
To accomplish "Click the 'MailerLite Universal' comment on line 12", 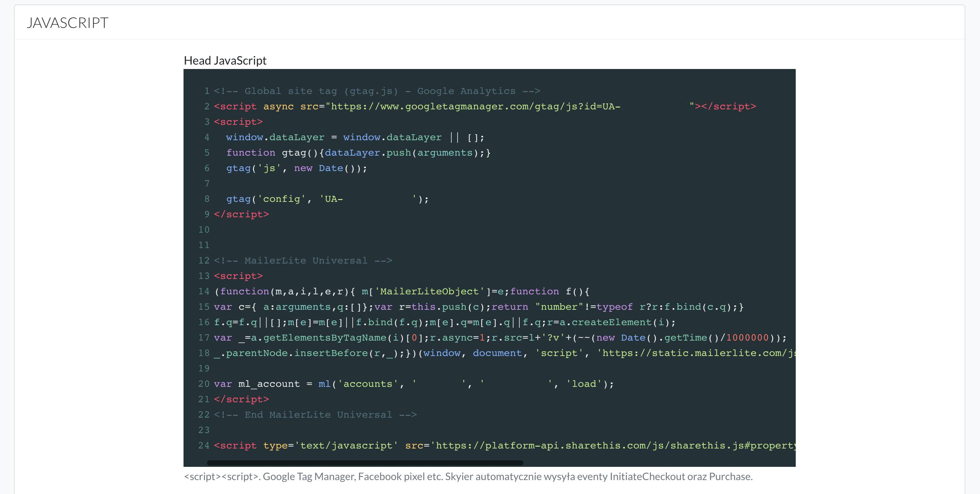I will click(x=303, y=261).
